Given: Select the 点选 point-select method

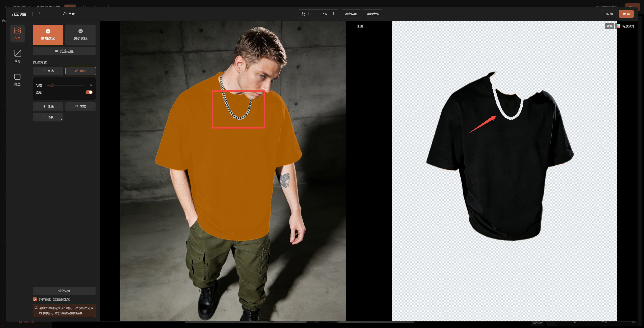Looking at the screenshot, I should [x=48, y=71].
